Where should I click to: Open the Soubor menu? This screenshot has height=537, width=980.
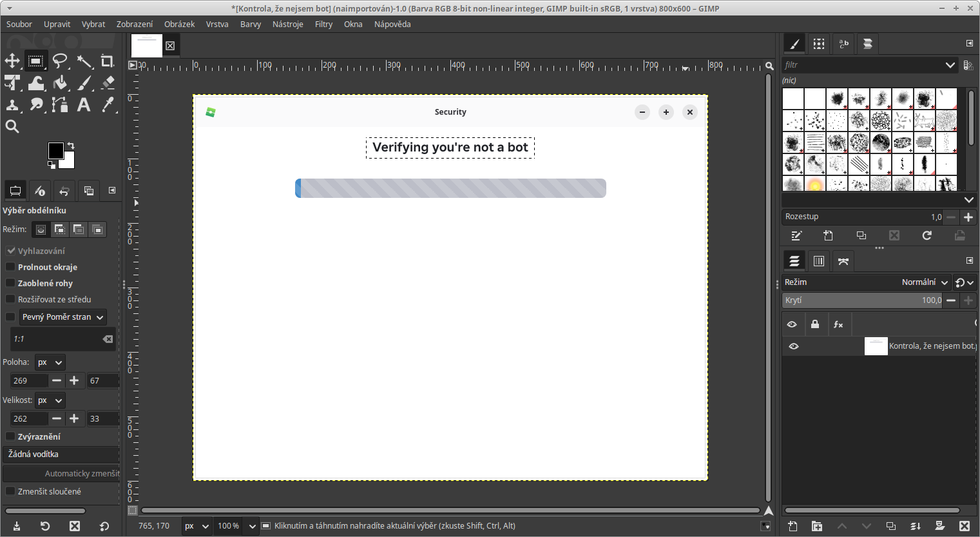(19, 24)
